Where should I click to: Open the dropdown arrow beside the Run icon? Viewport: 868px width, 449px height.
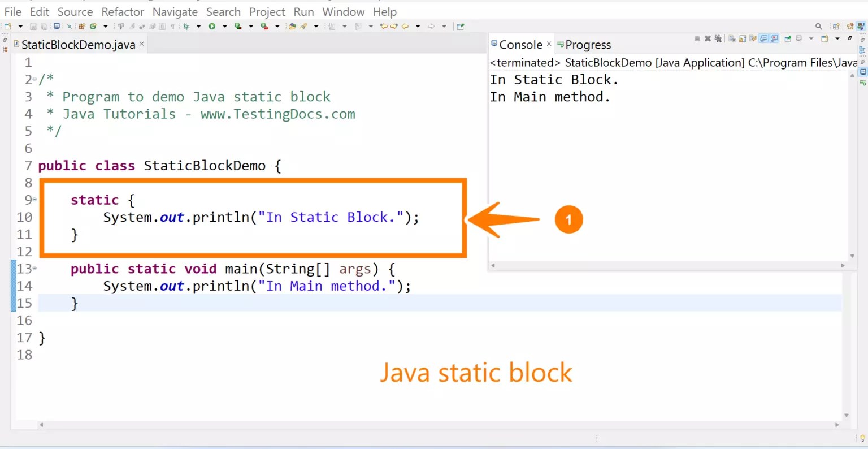(x=225, y=26)
